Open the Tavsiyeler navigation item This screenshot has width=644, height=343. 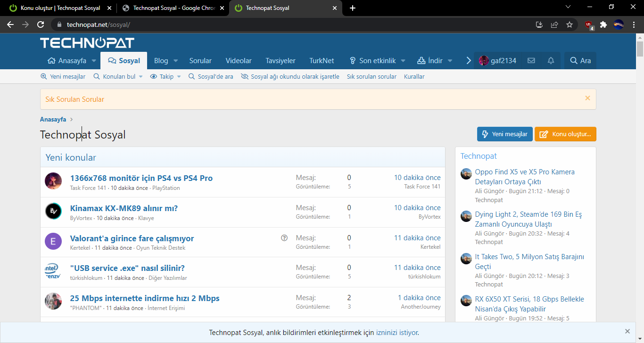(281, 61)
